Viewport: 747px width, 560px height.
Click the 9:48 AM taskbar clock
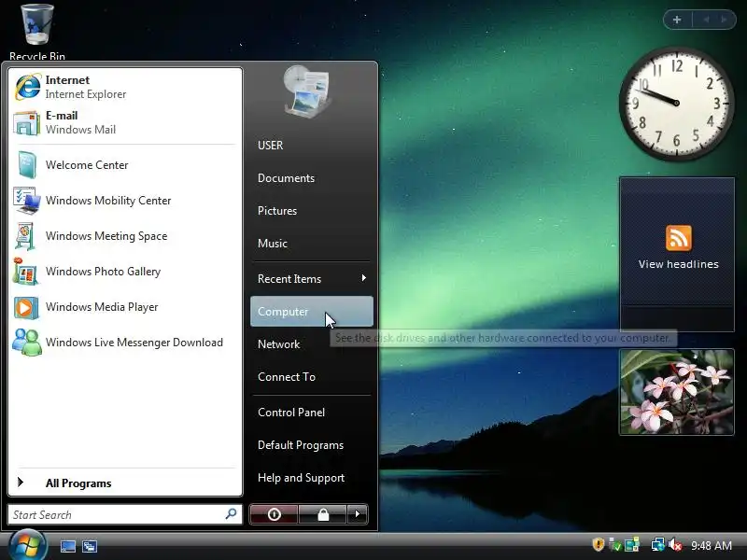[712, 545]
